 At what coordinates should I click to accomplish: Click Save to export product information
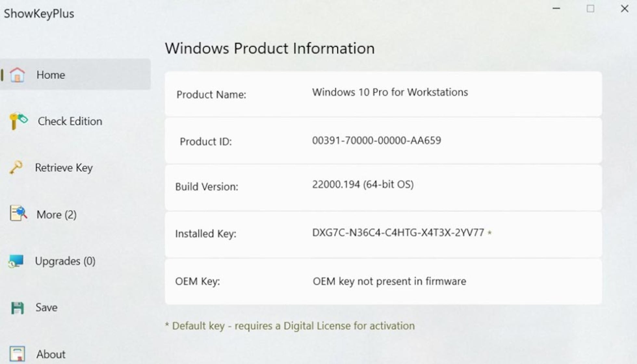pos(46,307)
